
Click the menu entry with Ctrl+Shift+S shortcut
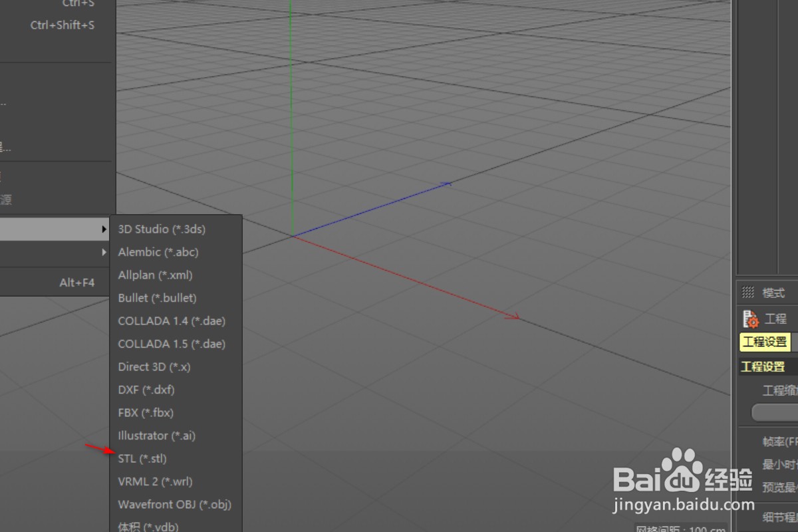[x=57, y=25]
